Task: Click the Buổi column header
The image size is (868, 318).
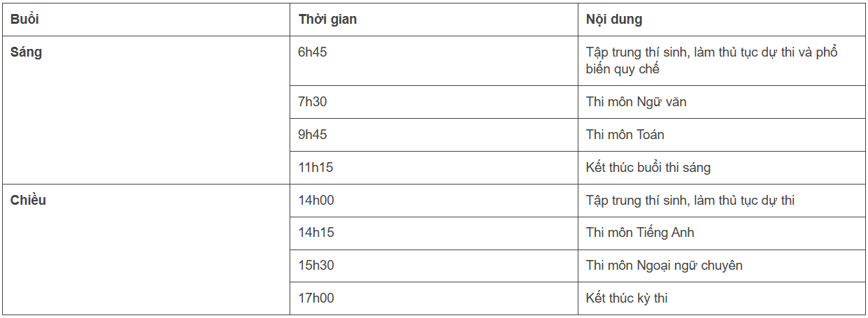Action: [24, 20]
